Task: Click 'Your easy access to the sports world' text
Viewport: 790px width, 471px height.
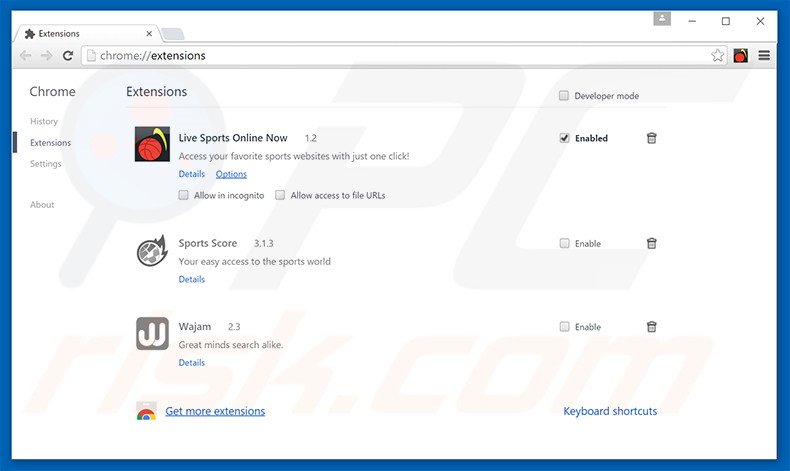Action: (254, 261)
